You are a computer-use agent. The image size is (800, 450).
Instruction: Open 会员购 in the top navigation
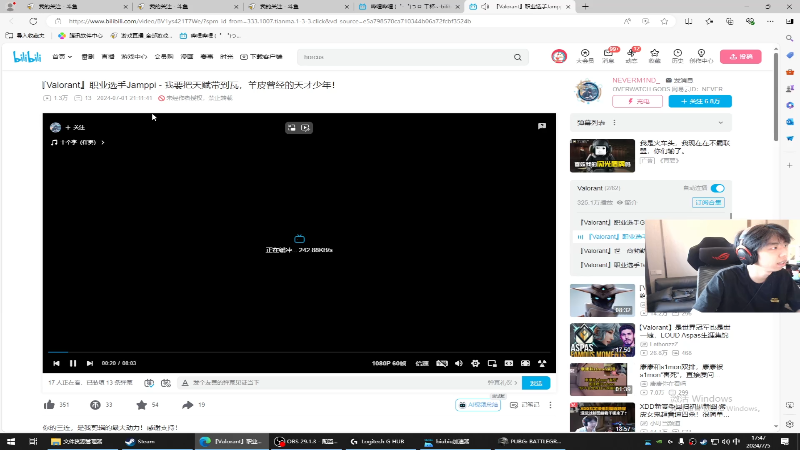(164, 57)
